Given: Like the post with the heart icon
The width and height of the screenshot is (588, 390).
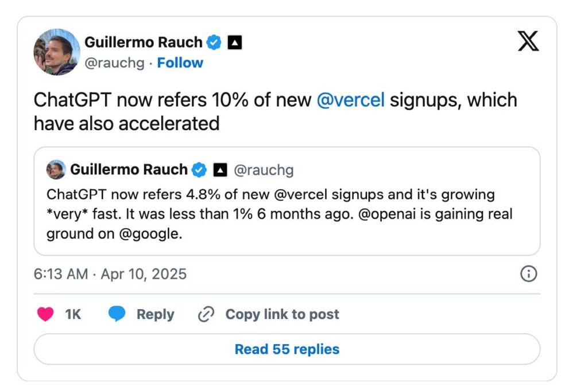Looking at the screenshot, I should point(45,314).
